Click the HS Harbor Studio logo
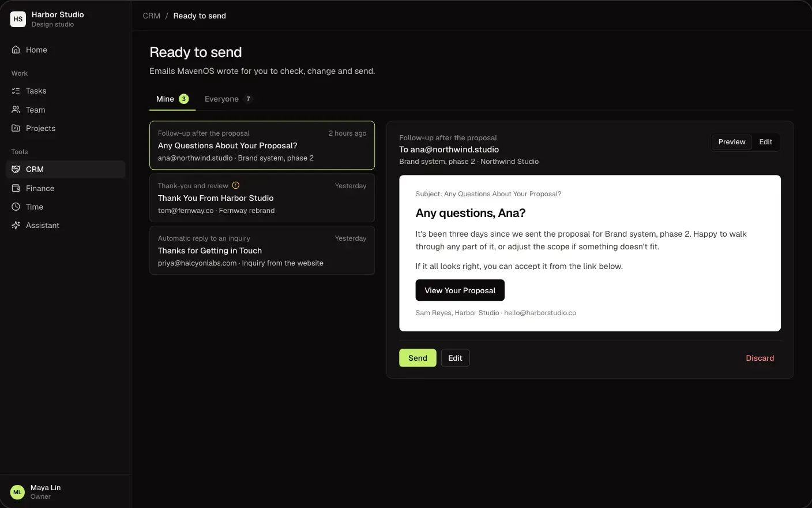 click(x=18, y=19)
